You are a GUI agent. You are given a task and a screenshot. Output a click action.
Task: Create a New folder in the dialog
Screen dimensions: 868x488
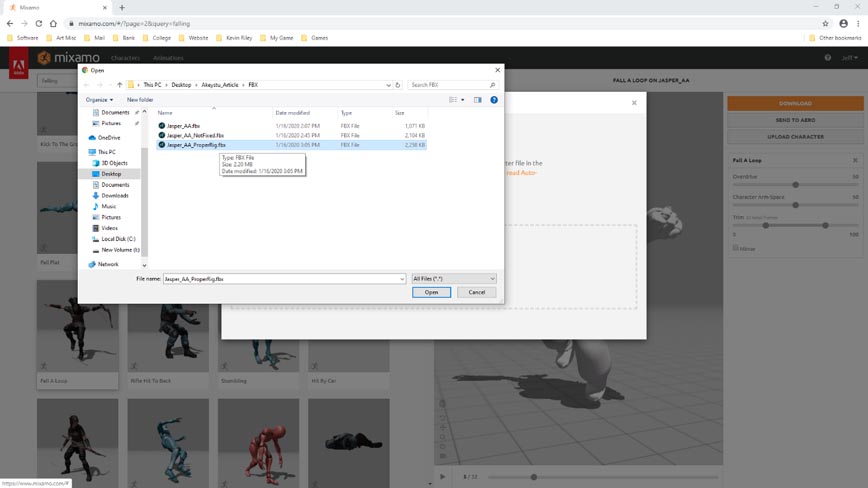[140, 100]
